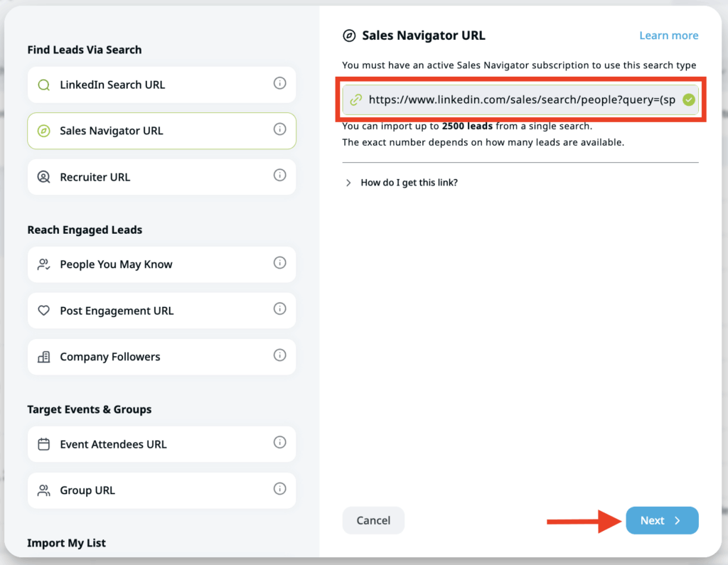Select the Post Engagement URL option
This screenshot has width=728, height=565.
point(161,311)
